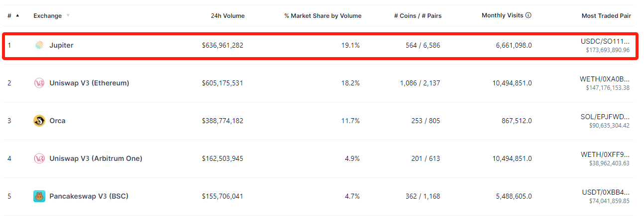Click the 4.9% market share value
Image resolution: width=644 pixels, height=216 pixels.
(x=352, y=158)
